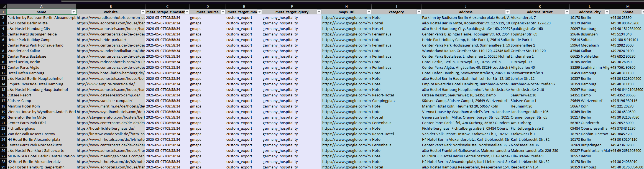Viewport: 644px width, 169px height.
Task: Open the filter dropdown for the website column
Action: click(x=143, y=12)
